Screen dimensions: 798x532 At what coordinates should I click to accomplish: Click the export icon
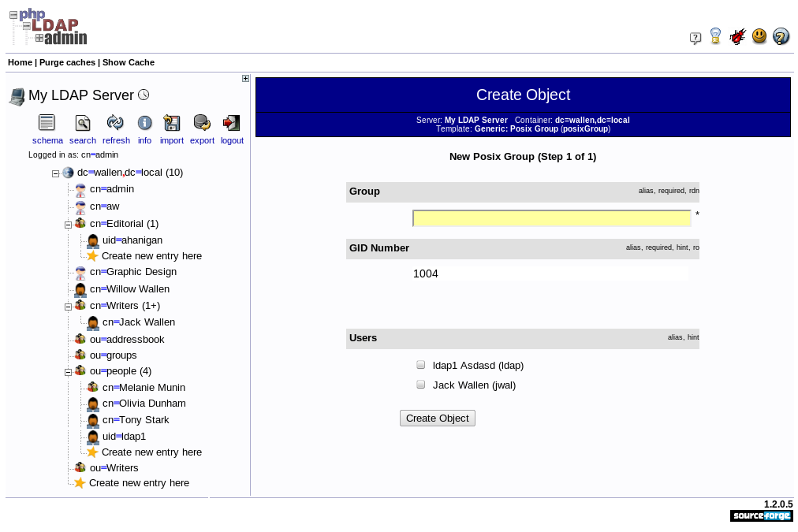[x=202, y=123]
